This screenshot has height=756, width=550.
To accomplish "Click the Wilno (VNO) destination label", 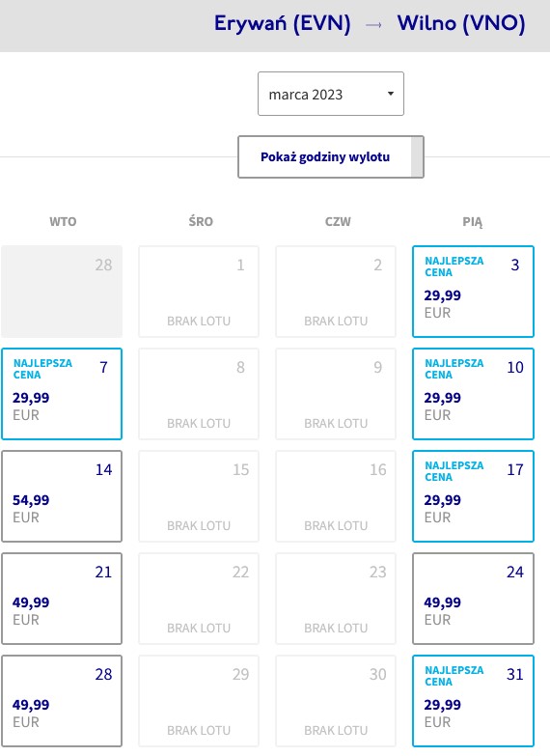I will [461, 23].
